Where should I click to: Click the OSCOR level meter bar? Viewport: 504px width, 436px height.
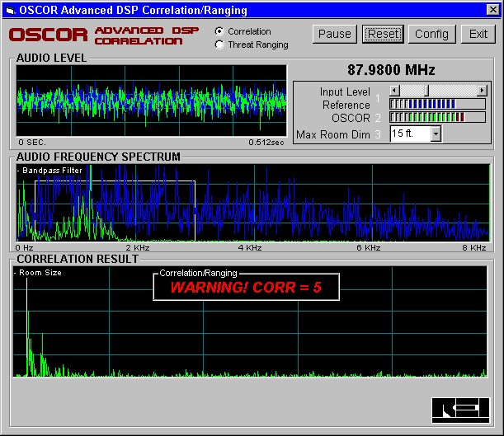coord(437,117)
